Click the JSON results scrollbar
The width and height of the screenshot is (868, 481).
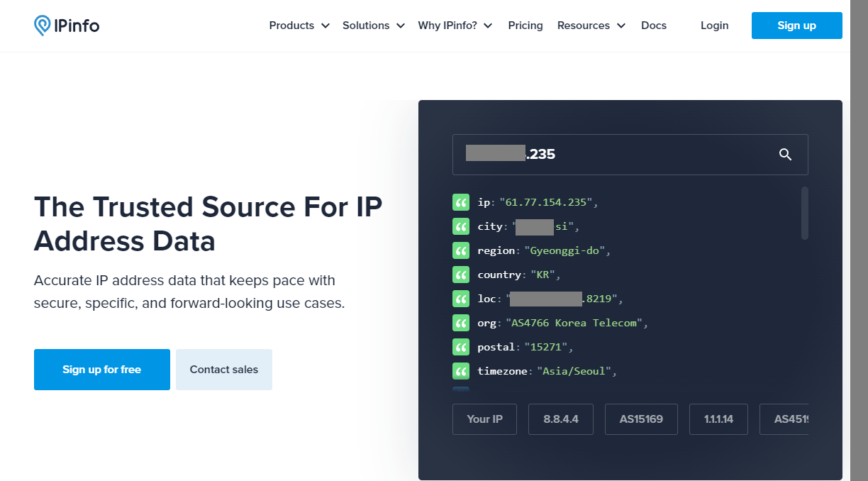click(x=805, y=213)
